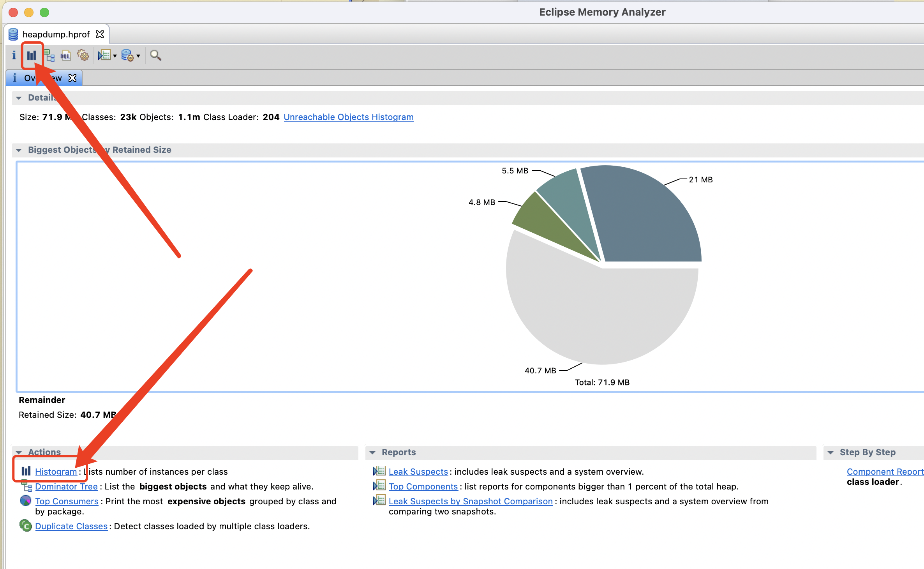Viewport: 924px width, 569px height.
Task: Click the macOS green maximize button
Action: (x=44, y=12)
